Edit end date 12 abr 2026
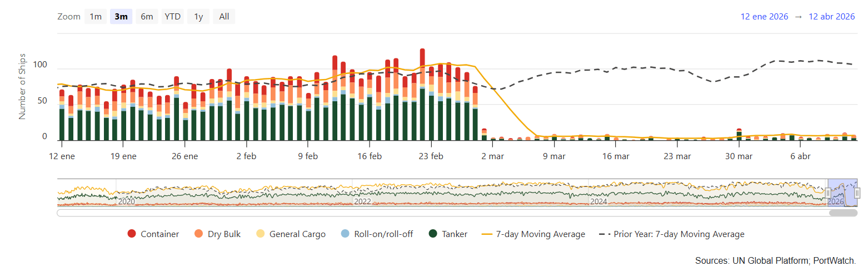 pyautogui.click(x=831, y=17)
